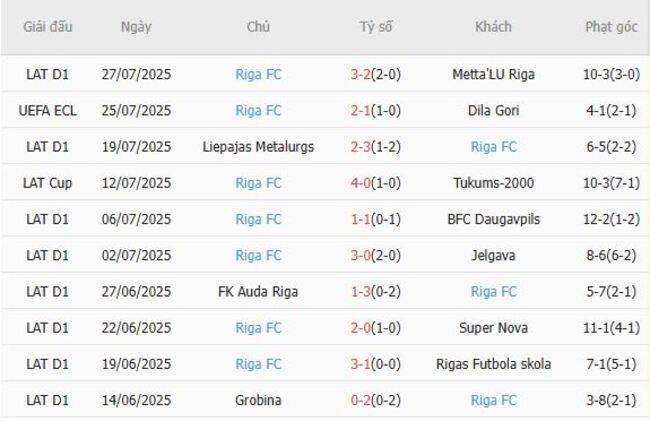The width and height of the screenshot is (650, 421).
Task: Click Riga FC in the UEFA ECL row
Action: [x=258, y=110]
